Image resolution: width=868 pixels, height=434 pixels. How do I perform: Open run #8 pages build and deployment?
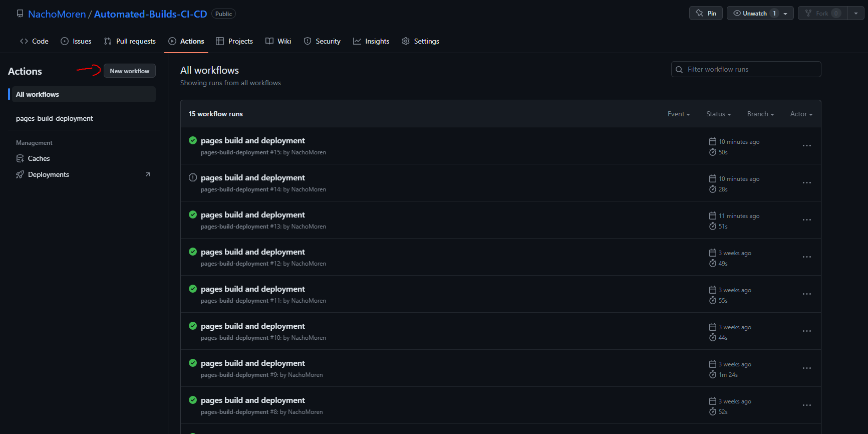[252, 400]
